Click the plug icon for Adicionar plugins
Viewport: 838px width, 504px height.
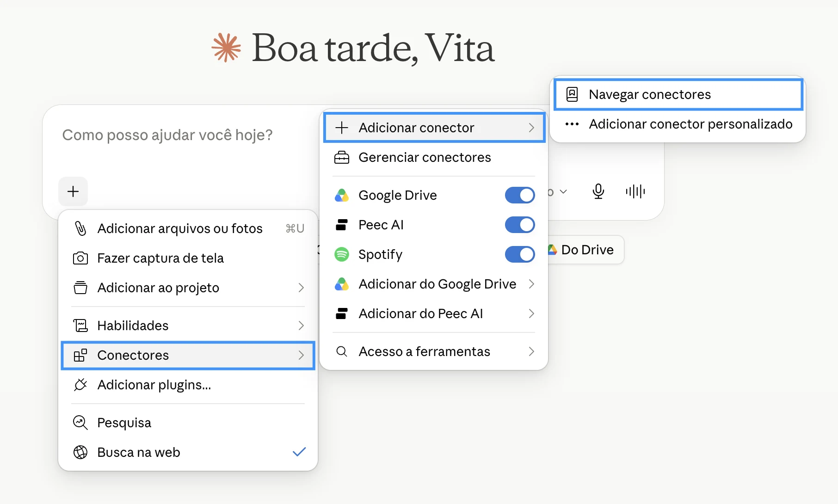80,385
